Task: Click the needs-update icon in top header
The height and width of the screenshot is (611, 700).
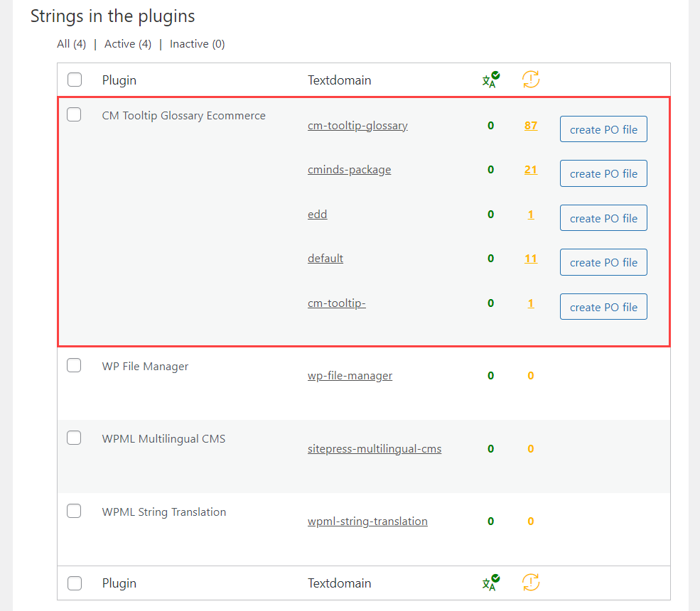Action: coord(531,80)
